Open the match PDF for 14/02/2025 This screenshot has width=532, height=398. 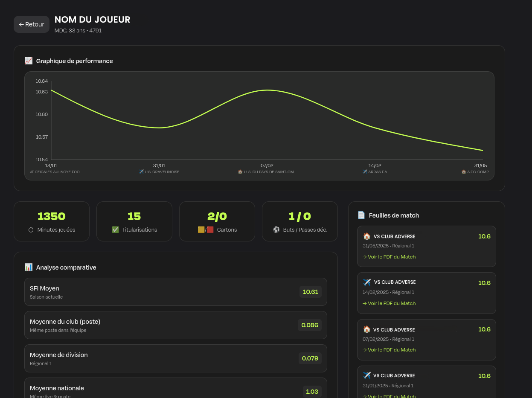pyautogui.click(x=389, y=303)
